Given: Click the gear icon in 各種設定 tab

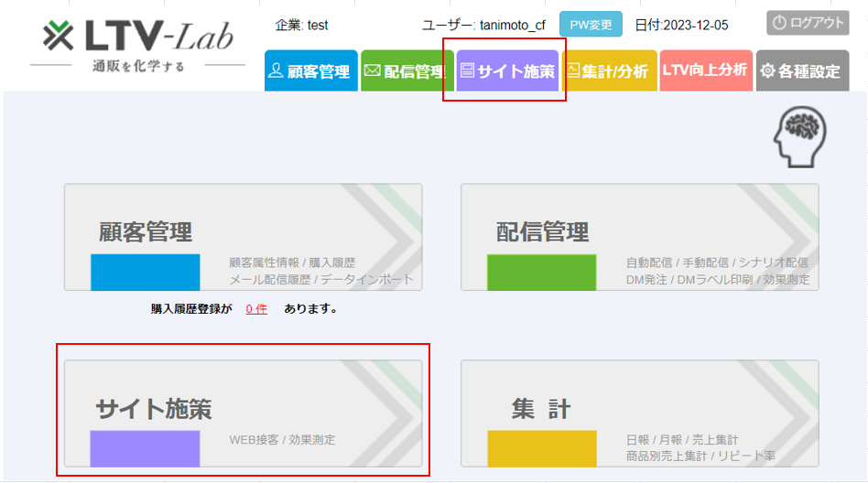Looking at the screenshot, I should 767,70.
